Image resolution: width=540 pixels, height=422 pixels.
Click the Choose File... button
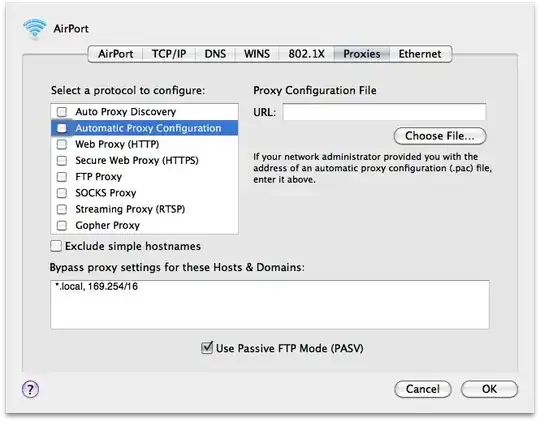pyautogui.click(x=440, y=136)
